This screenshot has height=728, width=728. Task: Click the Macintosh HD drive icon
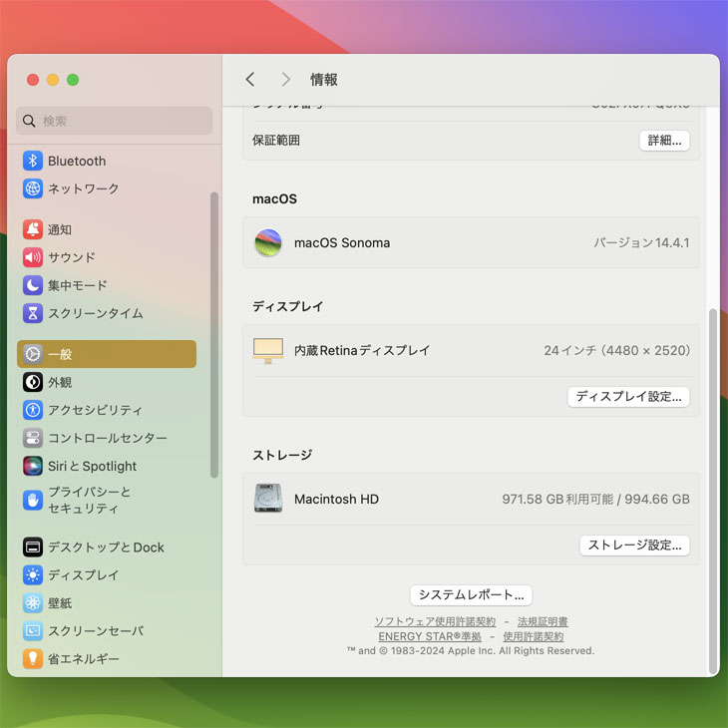pos(268,499)
